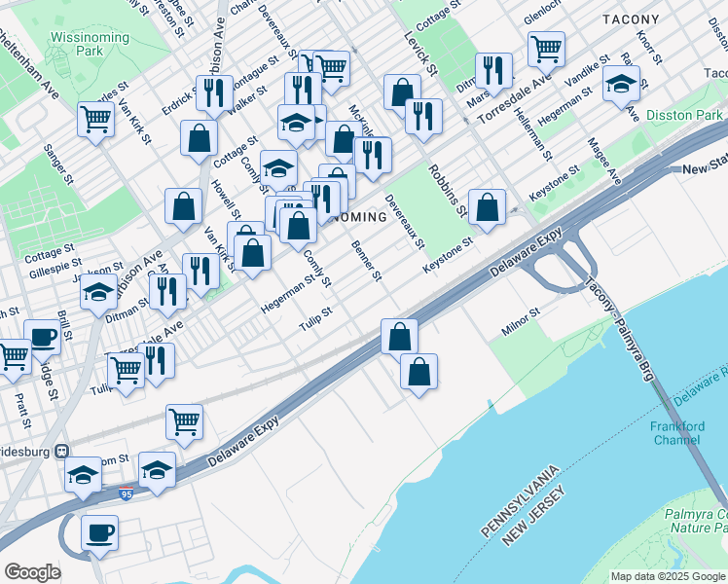Open the grocery cart marker below Wissinoming Park
Image resolution: width=728 pixels, height=584 pixels.
pos(96,121)
